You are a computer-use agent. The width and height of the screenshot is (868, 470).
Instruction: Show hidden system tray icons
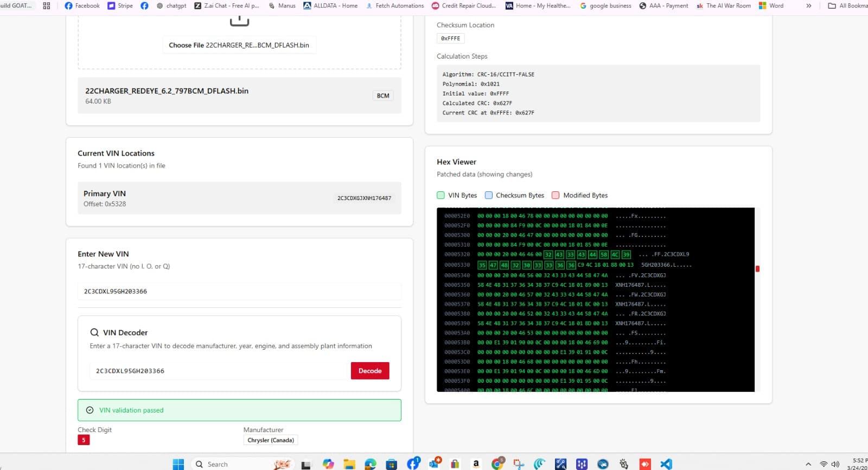pos(808,464)
